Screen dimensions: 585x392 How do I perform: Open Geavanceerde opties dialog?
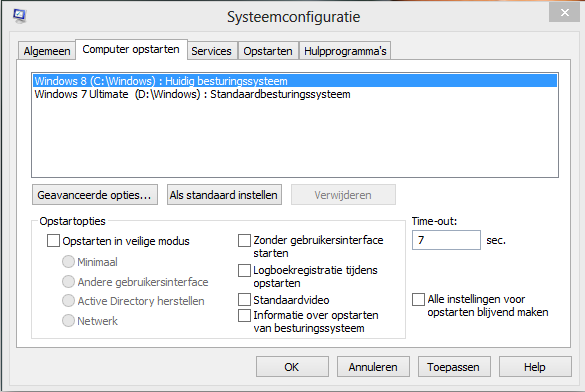click(95, 195)
